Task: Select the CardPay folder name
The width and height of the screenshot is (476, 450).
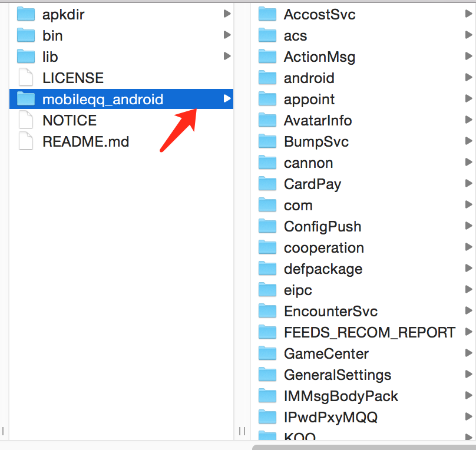Action: click(x=312, y=185)
